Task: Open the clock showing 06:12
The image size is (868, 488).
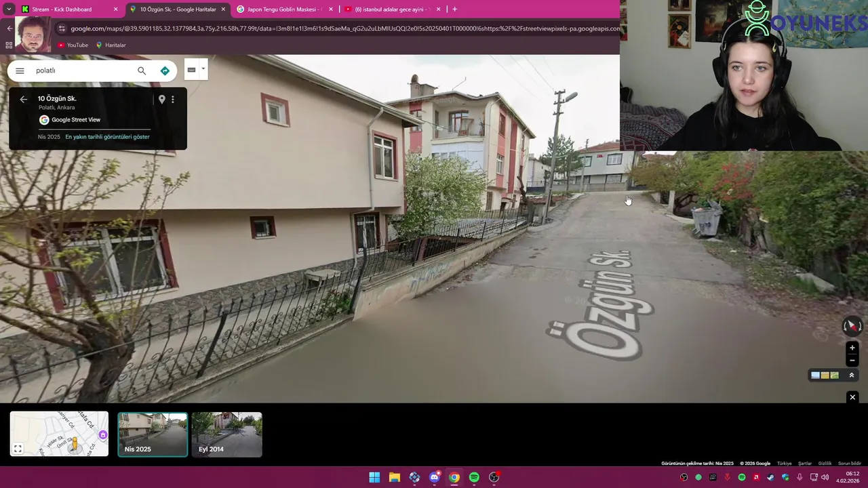Action: click(x=848, y=477)
